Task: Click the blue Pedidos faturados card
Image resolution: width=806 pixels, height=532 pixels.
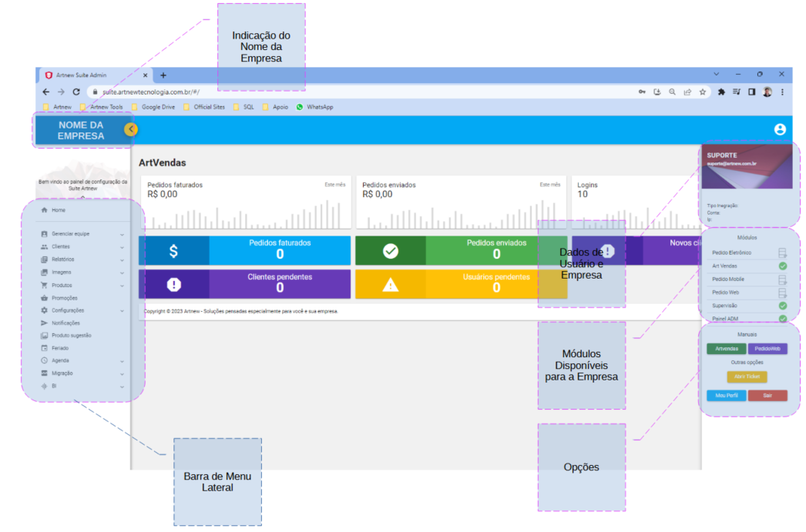Action: (x=245, y=250)
